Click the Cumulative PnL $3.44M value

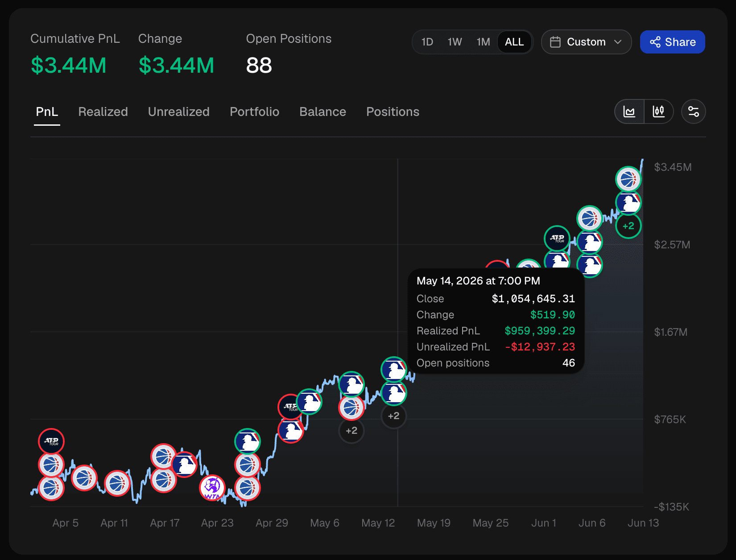[69, 66]
